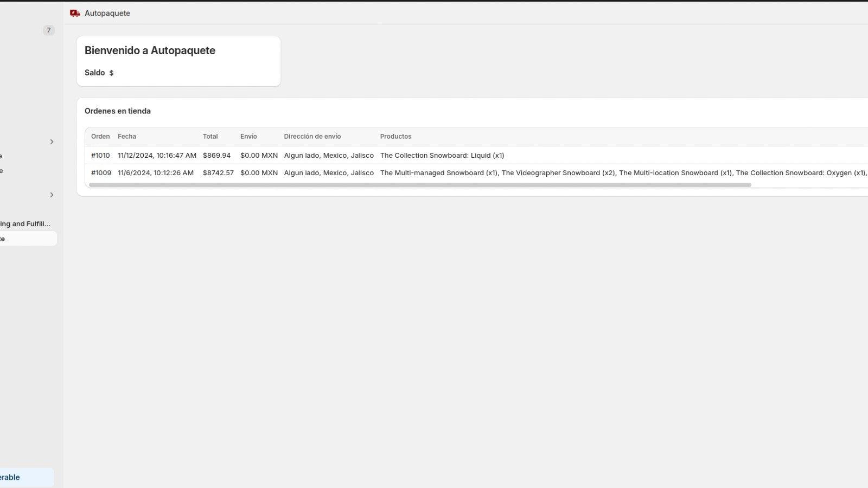Click the horizontal scrollbar under the orders table

pos(420,185)
